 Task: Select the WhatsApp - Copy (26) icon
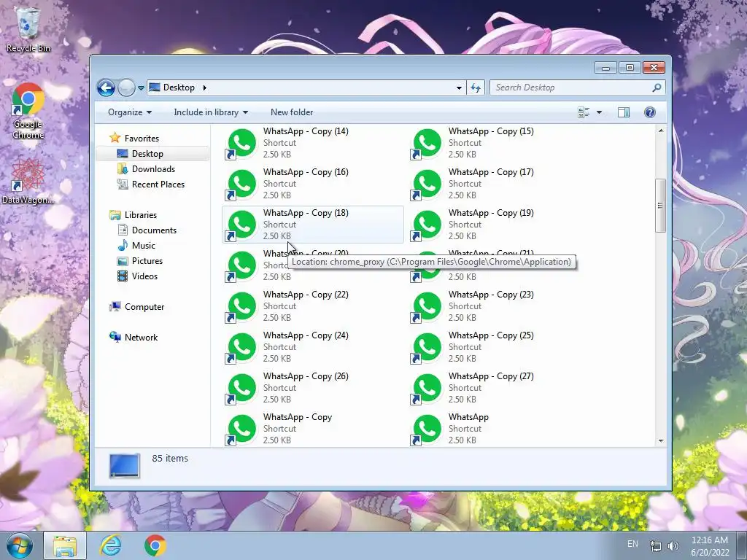pyautogui.click(x=241, y=389)
